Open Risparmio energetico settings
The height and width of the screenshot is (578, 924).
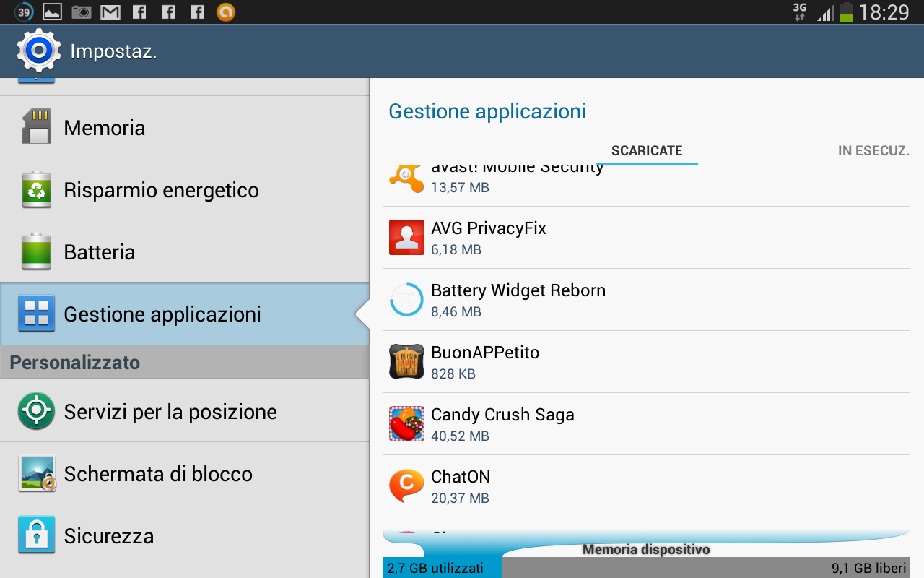pyautogui.click(x=184, y=189)
